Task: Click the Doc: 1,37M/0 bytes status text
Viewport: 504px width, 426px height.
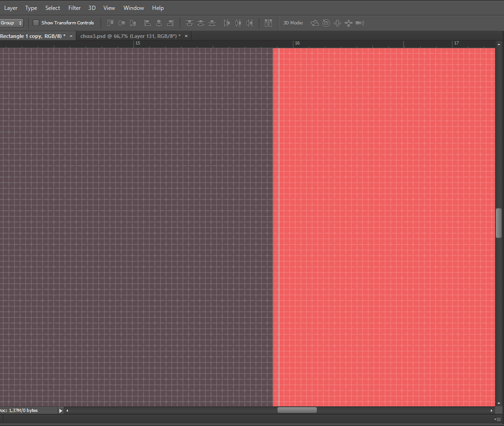Action: click(x=19, y=410)
